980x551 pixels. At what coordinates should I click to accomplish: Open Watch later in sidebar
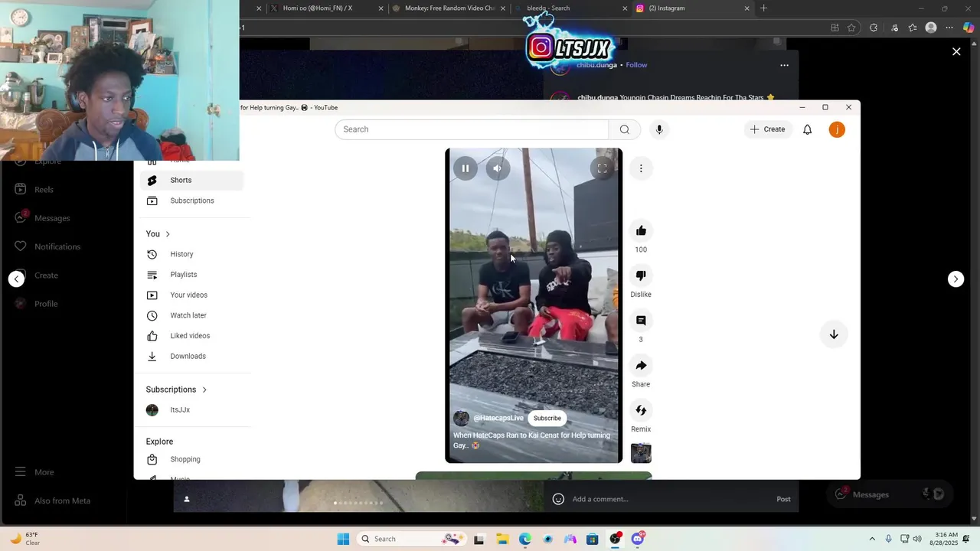coord(192,315)
